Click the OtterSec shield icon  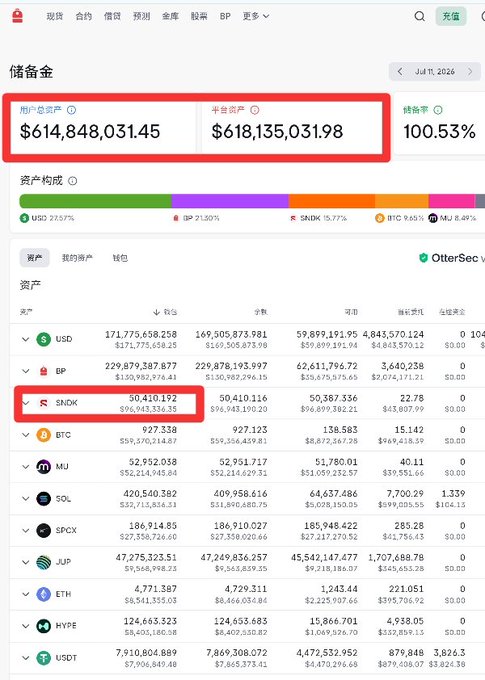coord(423,258)
